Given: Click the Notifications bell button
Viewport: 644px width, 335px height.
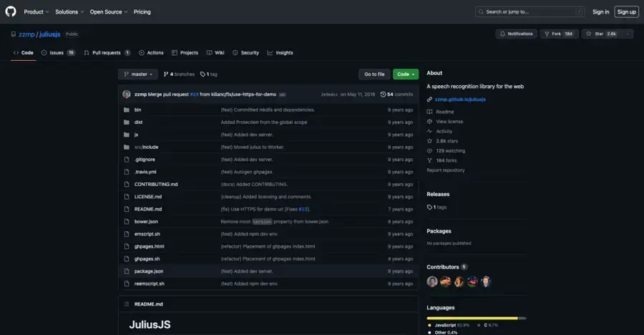Looking at the screenshot, I should tap(516, 34).
